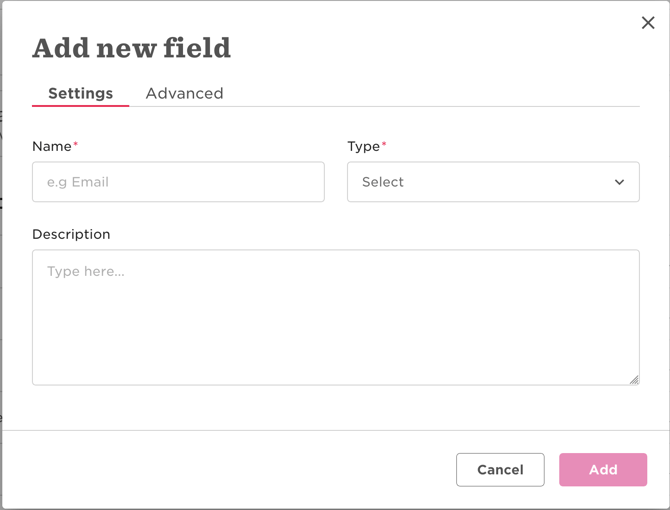Screen dimensions: 670x510
Task: Confirm with the pink Add button
Action: tap(603, 470)
